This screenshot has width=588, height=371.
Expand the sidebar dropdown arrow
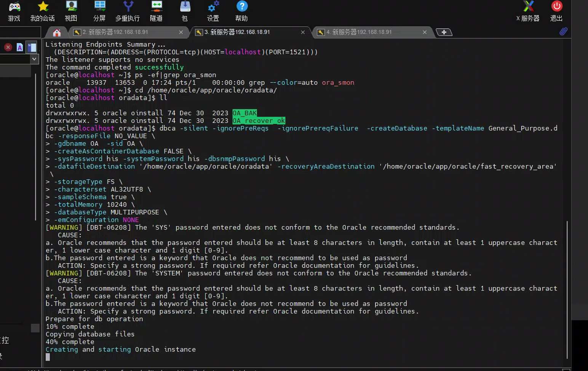pos(34,59)
